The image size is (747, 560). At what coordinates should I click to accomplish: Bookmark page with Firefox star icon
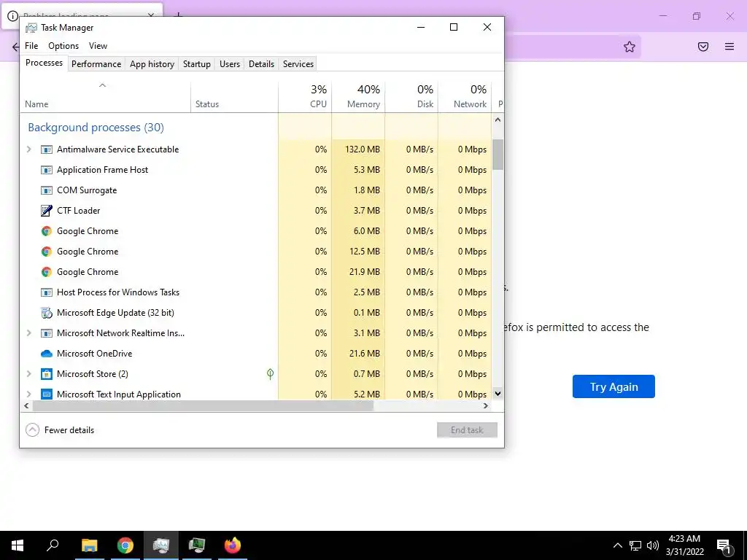coord(630,47)
